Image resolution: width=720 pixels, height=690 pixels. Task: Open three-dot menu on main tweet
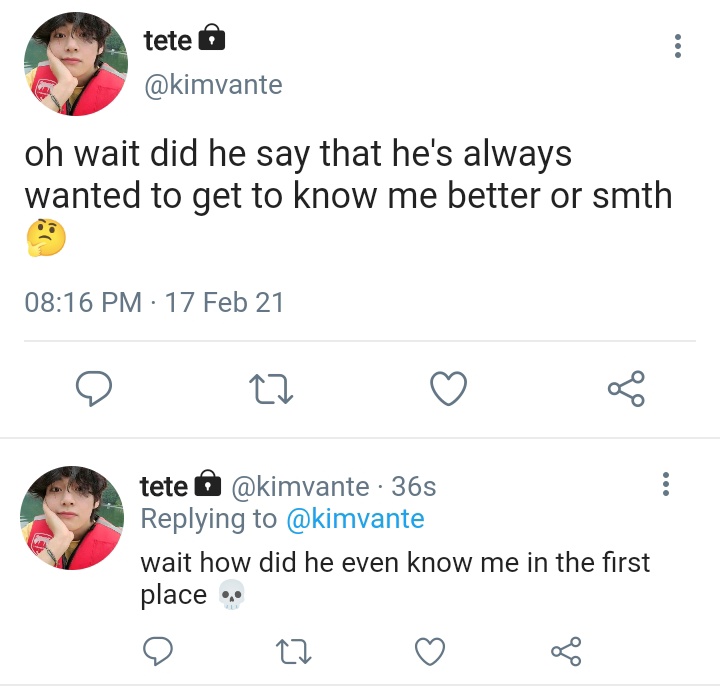pos(677,46)
